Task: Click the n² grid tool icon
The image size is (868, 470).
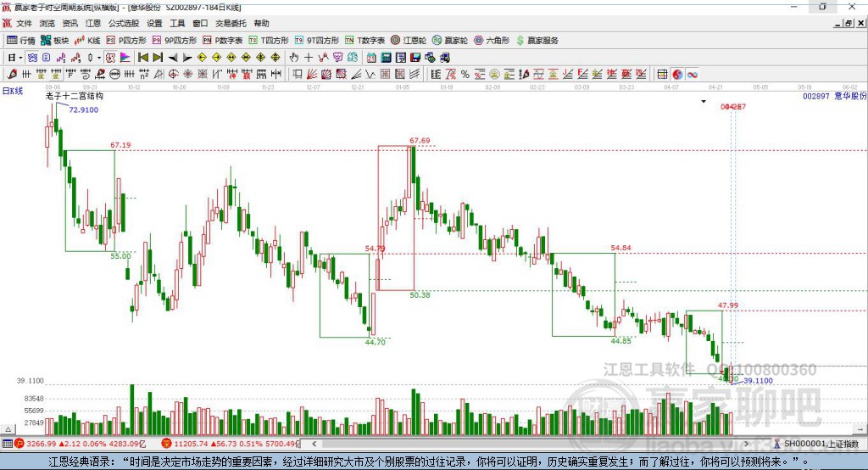Action: 144,75
